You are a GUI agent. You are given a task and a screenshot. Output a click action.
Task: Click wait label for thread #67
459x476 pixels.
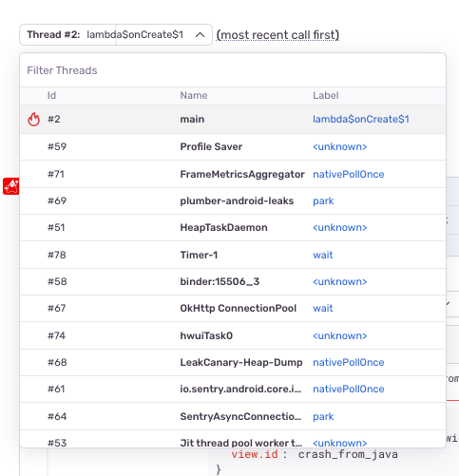tap(323, 308)
